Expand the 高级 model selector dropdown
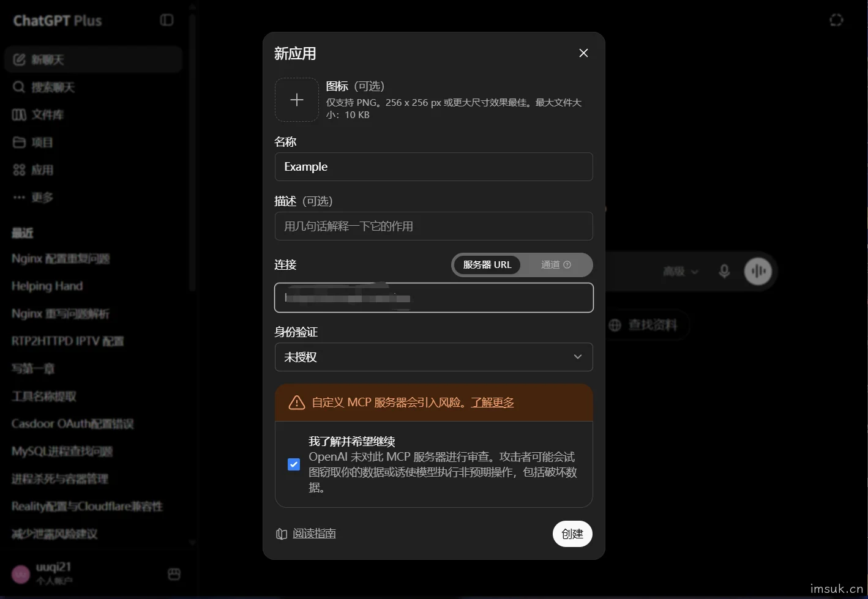The width and height of the screenshot is (868, 599). (x=681, y=271)
